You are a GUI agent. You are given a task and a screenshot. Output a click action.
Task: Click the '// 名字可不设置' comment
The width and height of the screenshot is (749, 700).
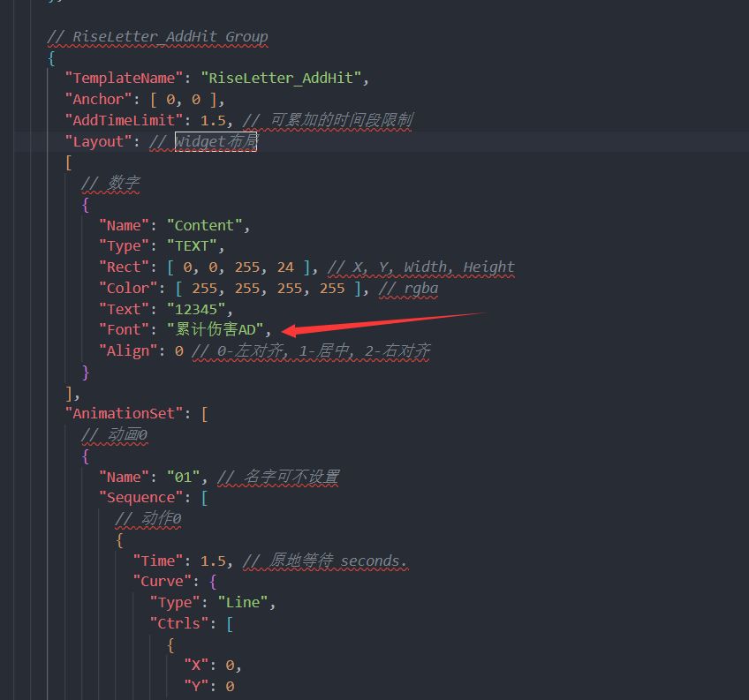[x=278, y=477]
